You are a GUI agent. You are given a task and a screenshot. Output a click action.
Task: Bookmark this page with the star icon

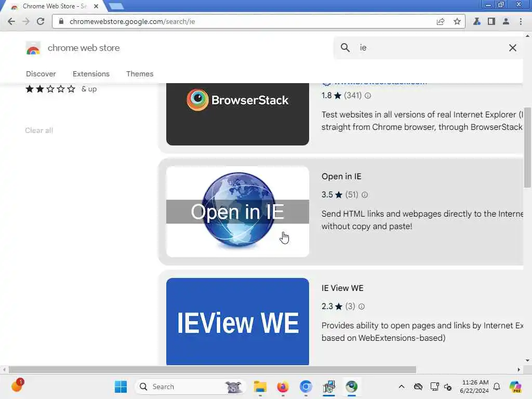pyautogui.click(x=457, y=21)
